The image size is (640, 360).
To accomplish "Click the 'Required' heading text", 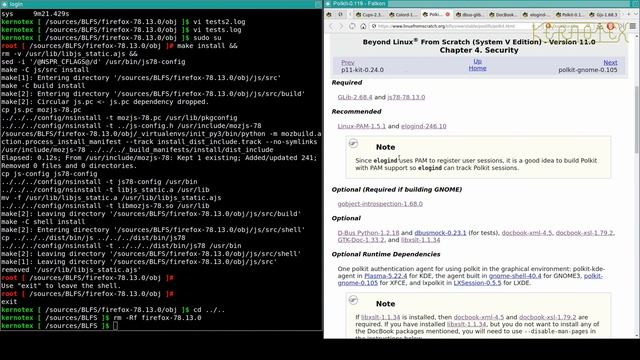I will (x=347, y=82).
